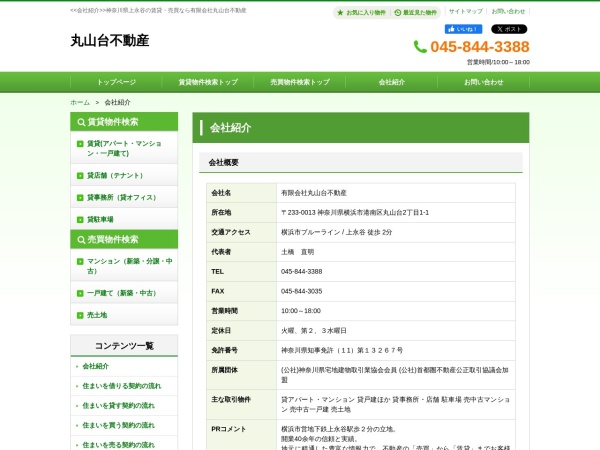Open 売土地 sidebar link
Viewport: 600px width, 450px height.
pyautogui.click(x=124, y=315)
